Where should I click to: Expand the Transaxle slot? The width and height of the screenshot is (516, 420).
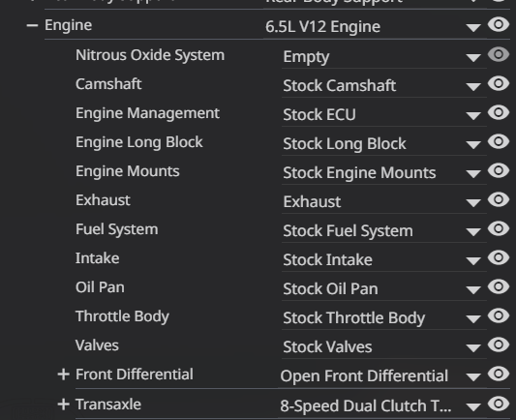63,405
